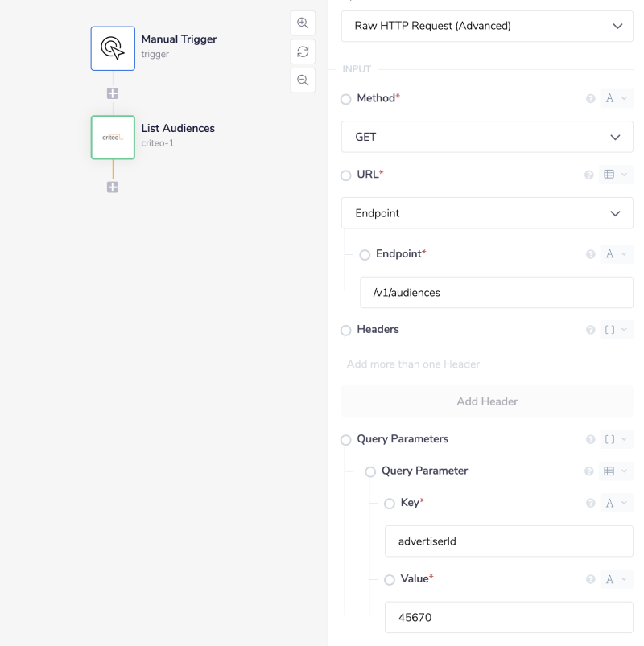
Task: Select the List Audiences node label
Action: [x=177, y=128]
